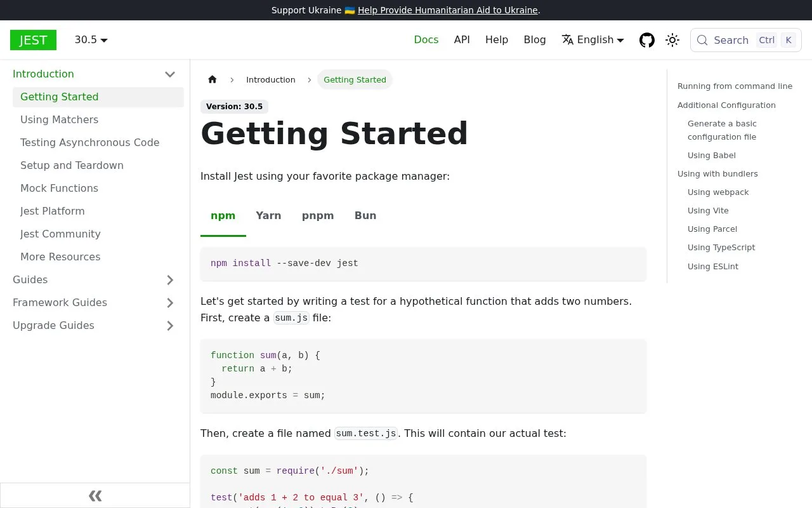Switch to the Yarn tab
This screenshot has width=812, height=508.
pos(268,216)
